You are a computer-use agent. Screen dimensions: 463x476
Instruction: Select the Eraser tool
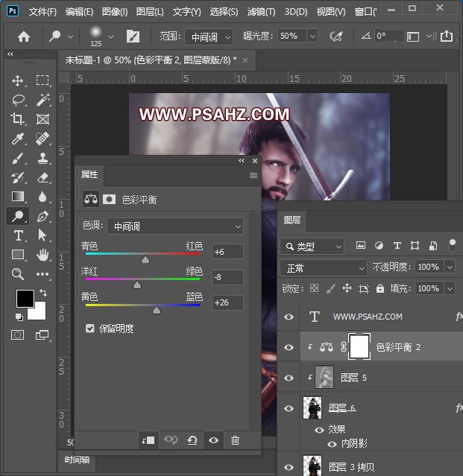42,177
